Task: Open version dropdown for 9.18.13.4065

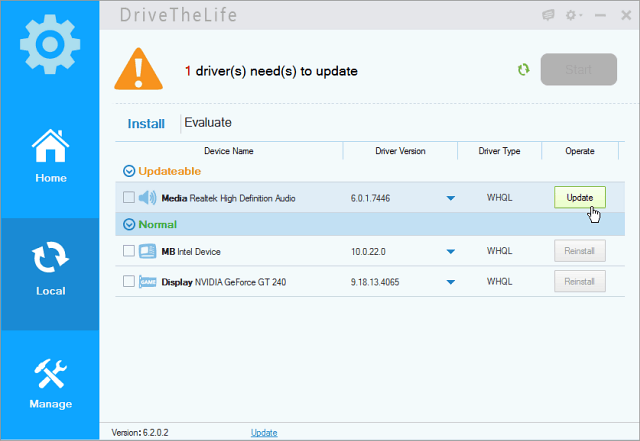Action: (x=451, y=282)
